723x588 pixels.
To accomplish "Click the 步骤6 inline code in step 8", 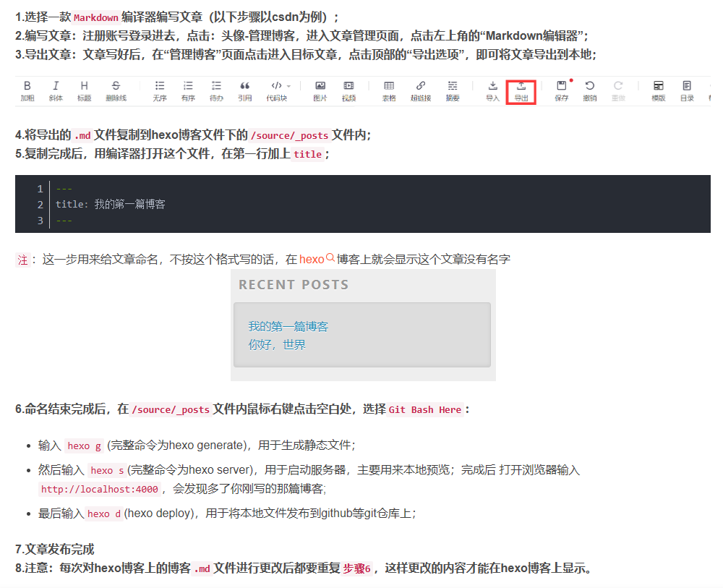I will pyautogui.click(x=357, y=568).
